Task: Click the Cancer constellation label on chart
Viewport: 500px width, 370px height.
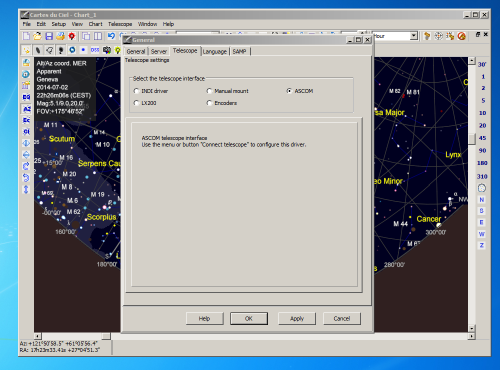Action: tap(429, 219)
